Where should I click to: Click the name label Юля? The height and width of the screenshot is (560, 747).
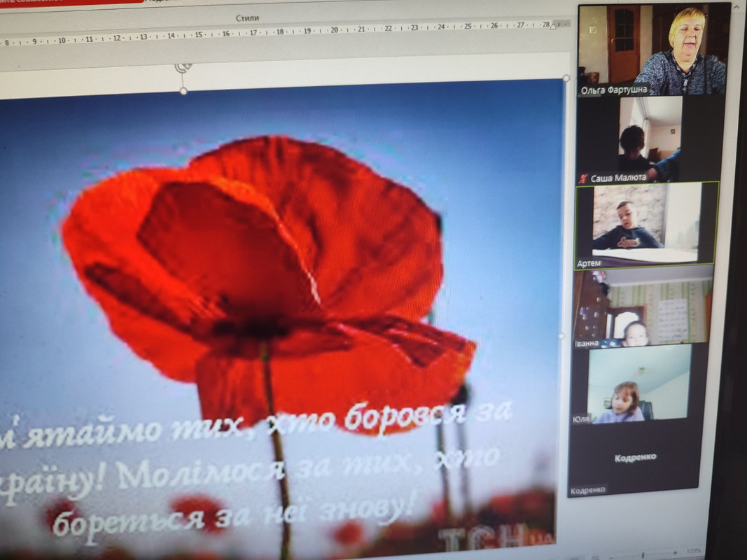(581, 419)
